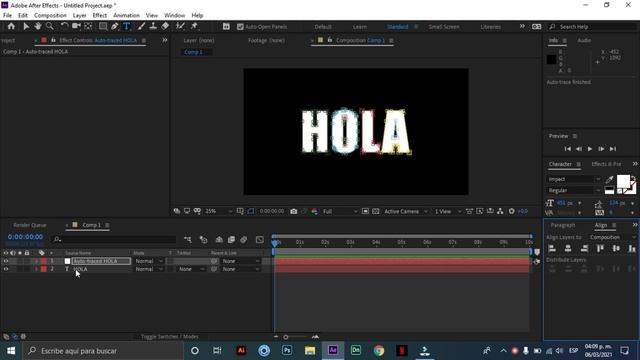Toggle lock on Effect Controls panel

point(53,40)
